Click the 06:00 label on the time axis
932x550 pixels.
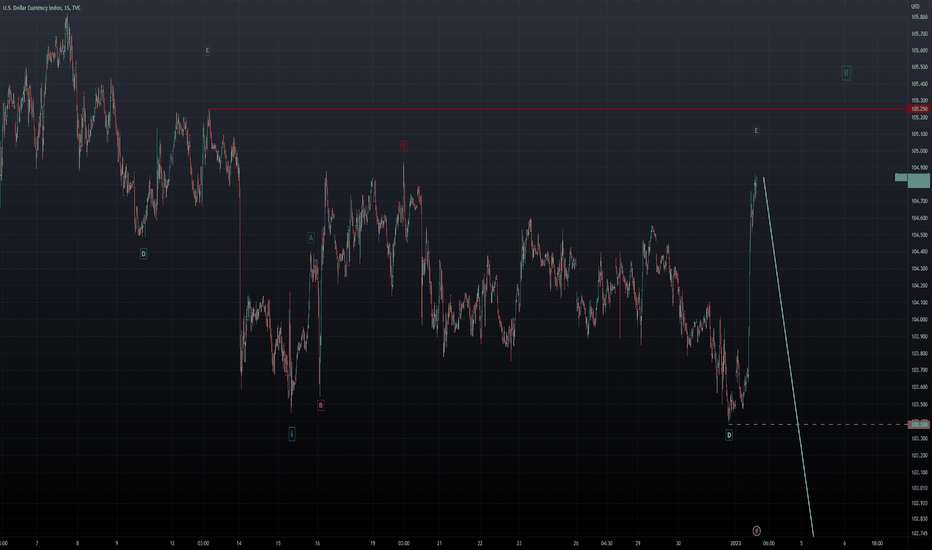click(769, 543)
